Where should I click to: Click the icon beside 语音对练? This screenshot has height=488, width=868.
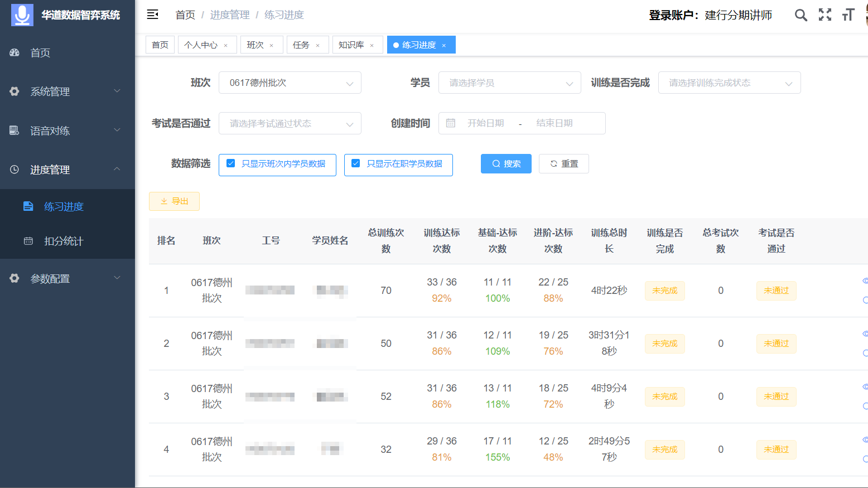pos(15,131)
